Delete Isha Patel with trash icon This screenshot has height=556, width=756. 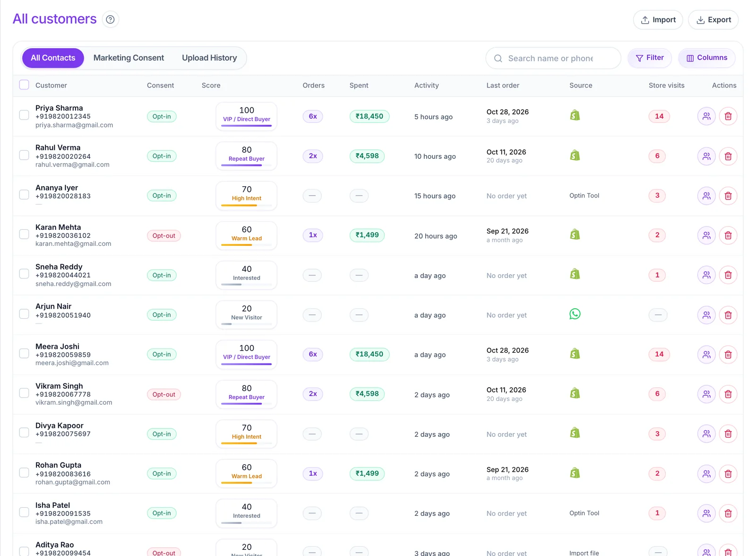(x=728, y=513)
